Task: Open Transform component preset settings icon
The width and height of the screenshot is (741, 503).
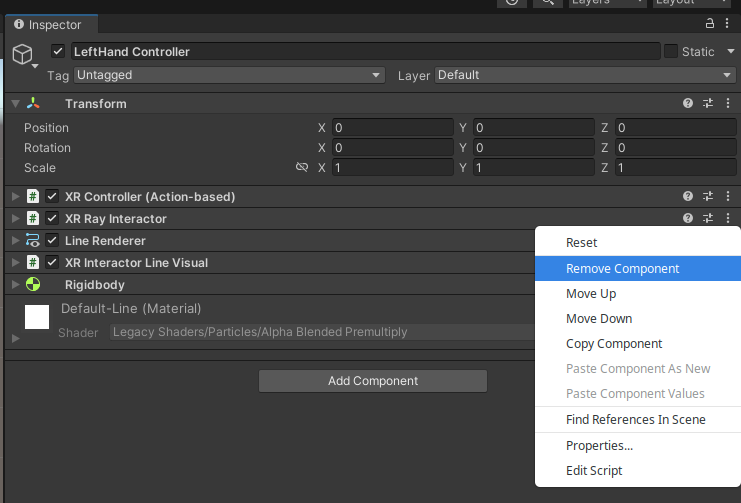Action: [708, 103]
